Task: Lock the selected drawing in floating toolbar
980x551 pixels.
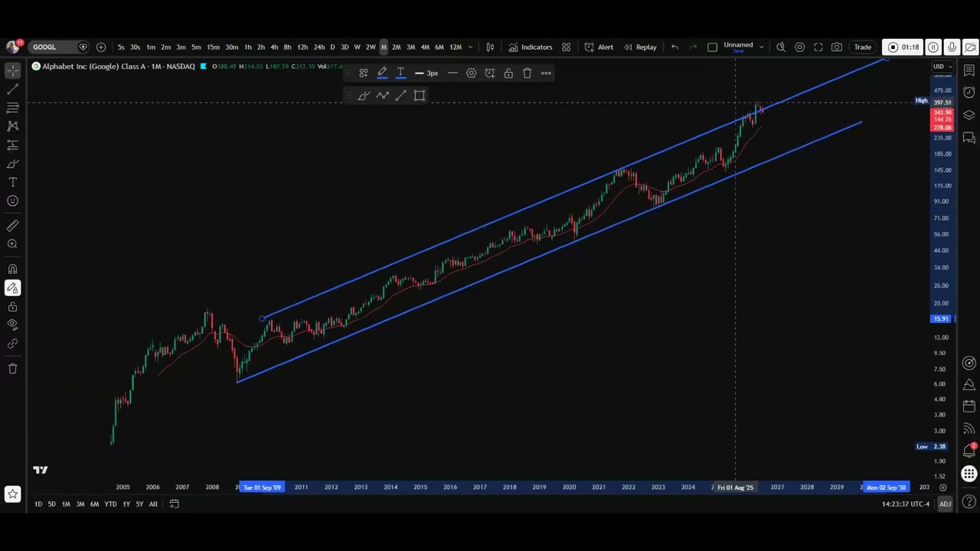Action: tap(508, 73)
